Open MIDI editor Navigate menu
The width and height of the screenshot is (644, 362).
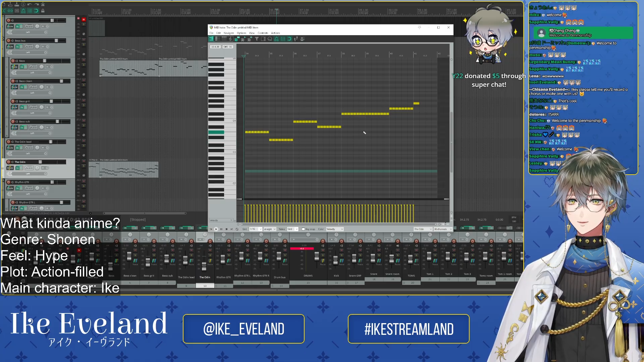point(229,33)
